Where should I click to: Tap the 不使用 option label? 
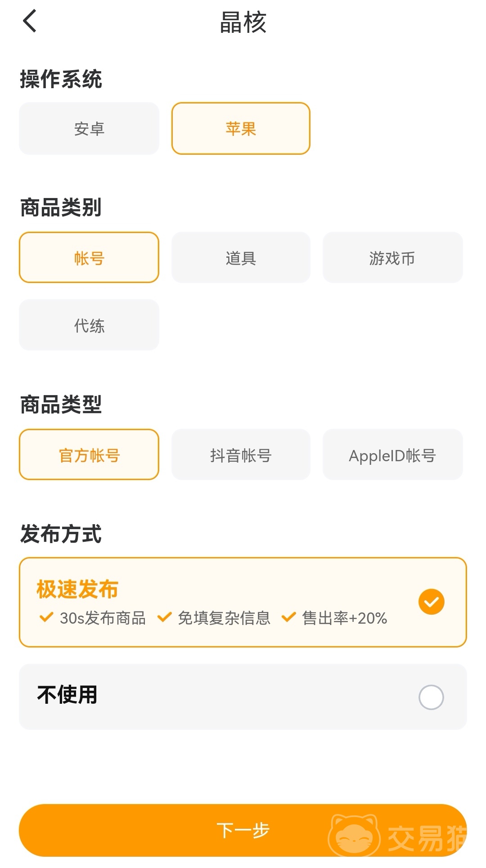coord(67,695)
